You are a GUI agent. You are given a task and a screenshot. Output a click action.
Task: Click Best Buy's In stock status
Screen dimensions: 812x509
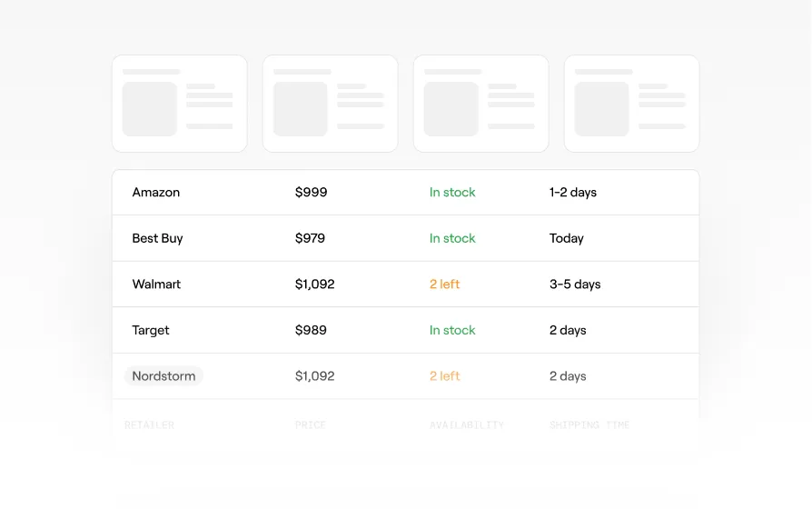pyautogui.click(x=452, y=238)
